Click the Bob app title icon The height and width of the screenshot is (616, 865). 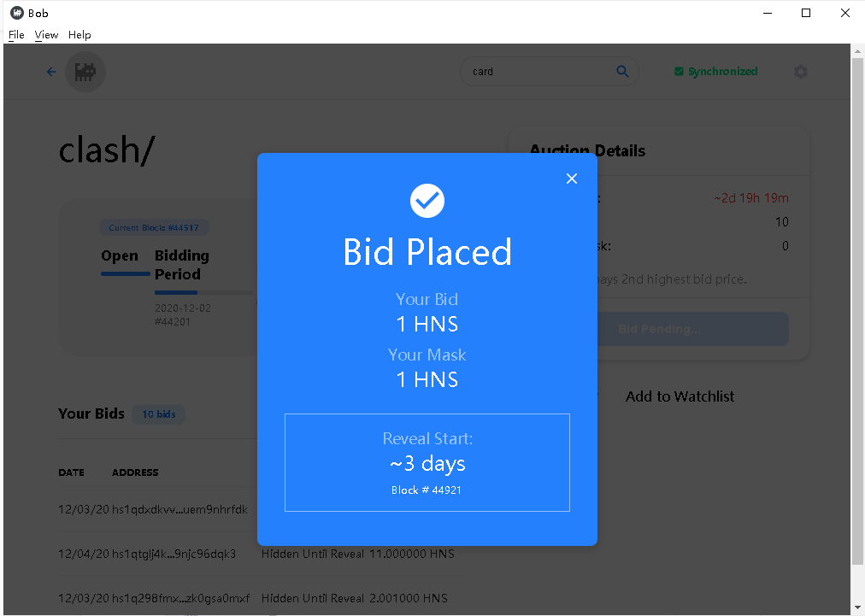[17, 13]
